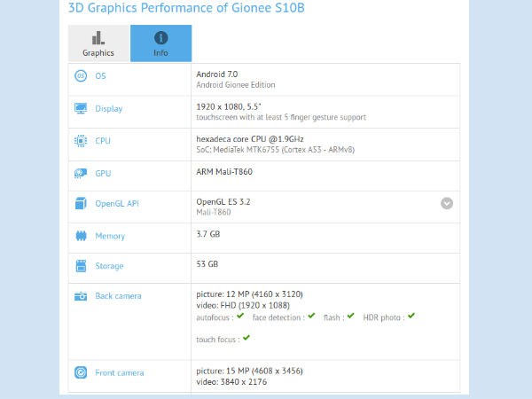Click video: 3840 x 2176 text
Viewport: 532px width, 399px height.
(x=231, y=382)
